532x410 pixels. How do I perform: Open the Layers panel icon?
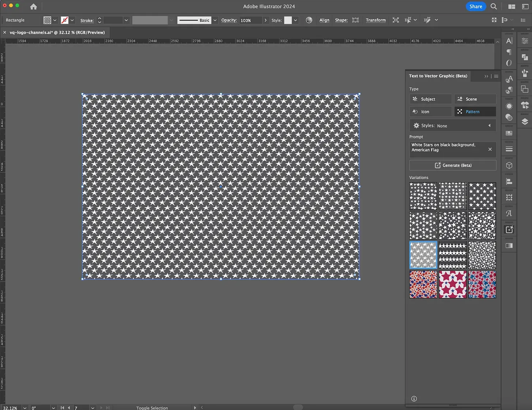click(x=525, y=122)
